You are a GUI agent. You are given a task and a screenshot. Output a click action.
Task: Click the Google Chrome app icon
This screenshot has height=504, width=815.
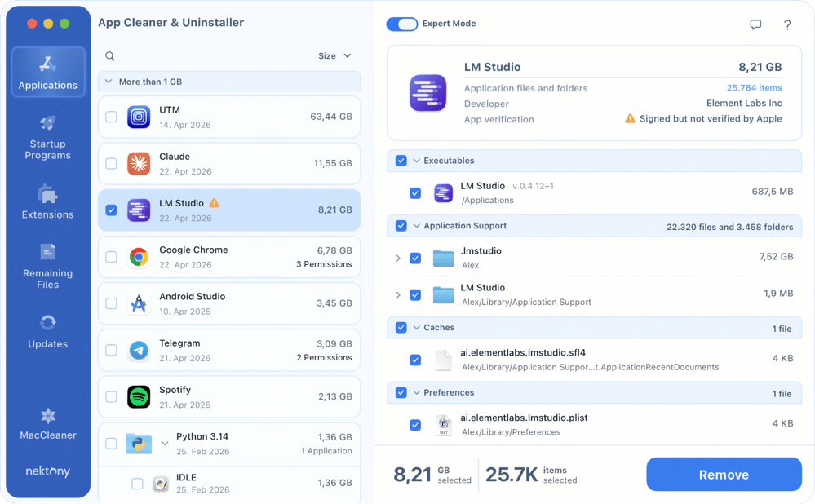(x=139, y=257)
